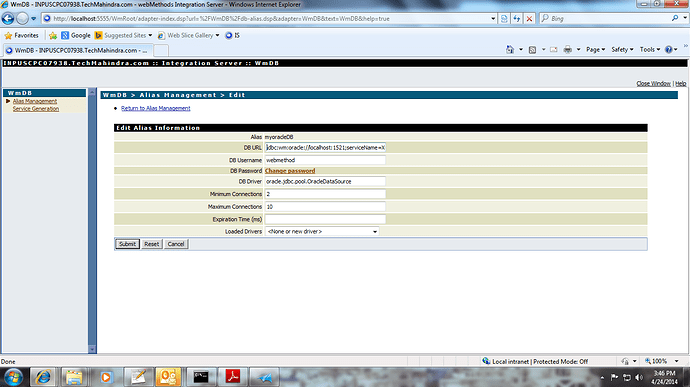Click the Change password link

pos(290,171)
